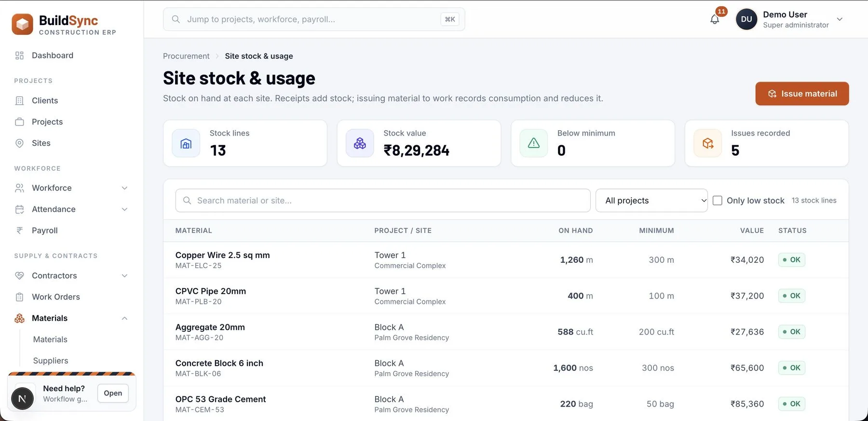This screenshot has height=421, width=868.
Task: Open the Demo User account dropdown arrow
Action: (x=840, y=19)
